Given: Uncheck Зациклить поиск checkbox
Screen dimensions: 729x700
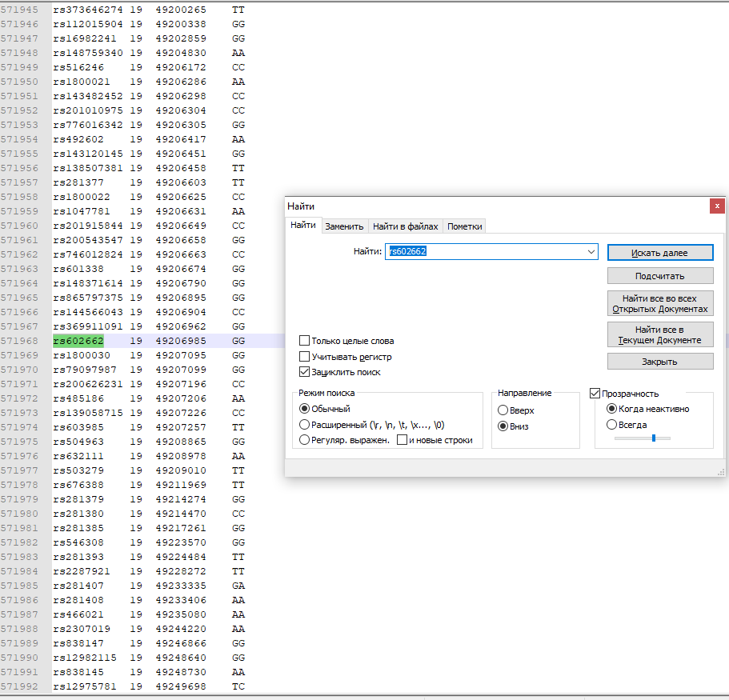Looking at the screenshot, I should (305, 372).
